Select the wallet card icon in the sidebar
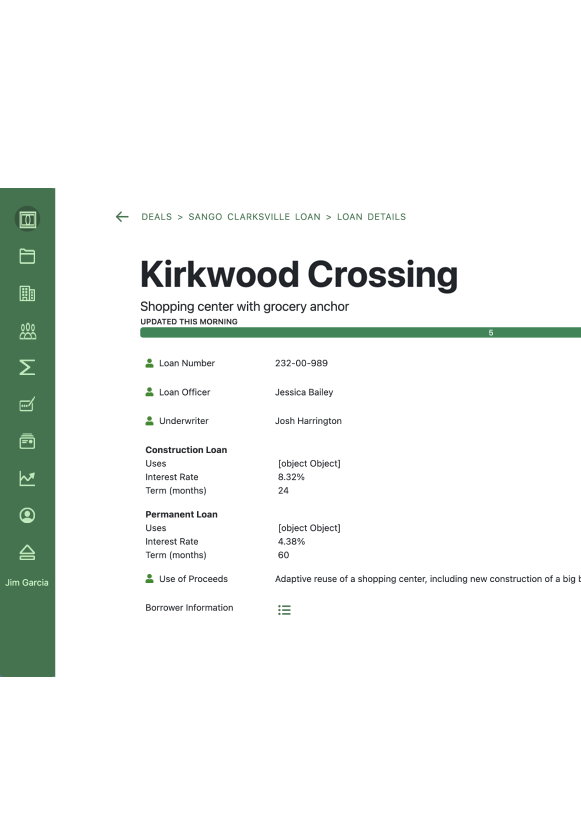Screen dimensions: 581x819 tap(27, 441)
